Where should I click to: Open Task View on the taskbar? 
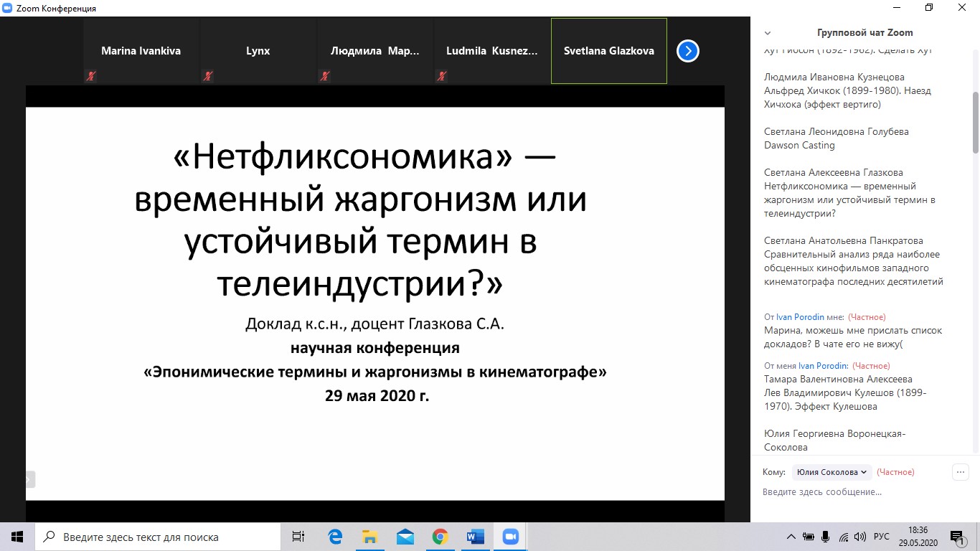coord(298,537)
